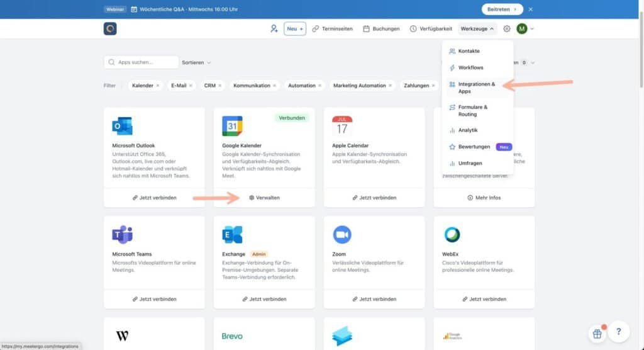The height and width of the screenshot is (350, 644).
Task: Click Mehr Infos button
Action: 484,198
